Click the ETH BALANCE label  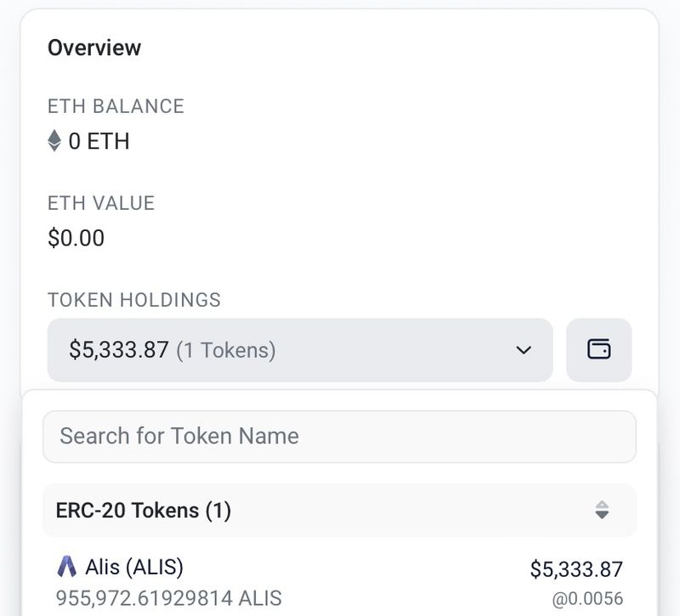point(116,106)
